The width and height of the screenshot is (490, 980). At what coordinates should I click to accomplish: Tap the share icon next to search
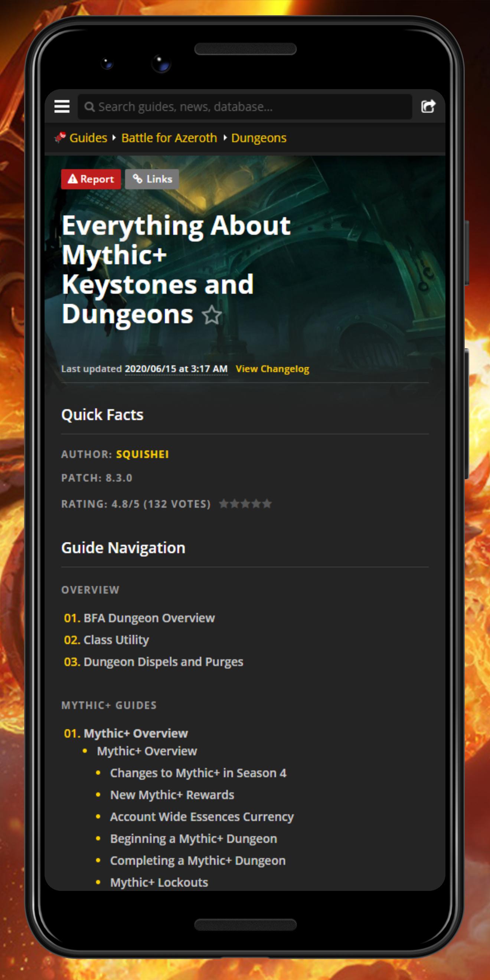click(x=428, y=107)
